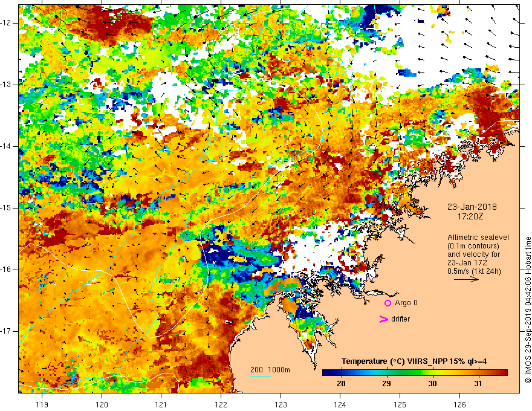532x411 pixels.
Task: Click the magenta Argo 0 circle marker
Action: (x=388, y=303)
